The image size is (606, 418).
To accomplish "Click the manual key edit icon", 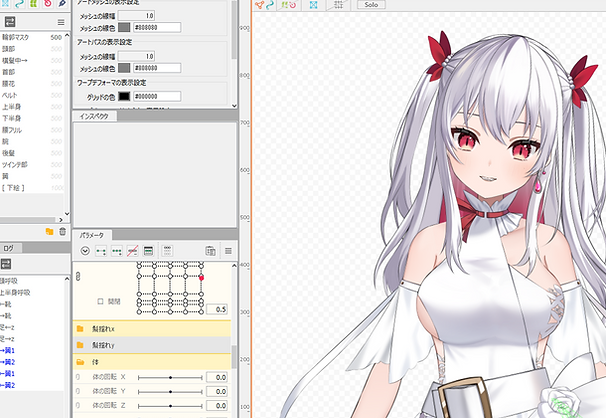I will coord(148,251).
